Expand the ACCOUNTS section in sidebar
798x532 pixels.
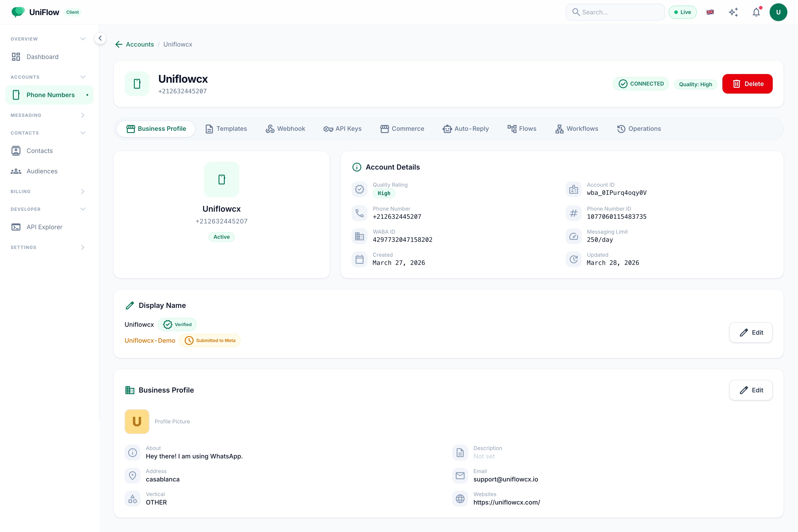83,77
